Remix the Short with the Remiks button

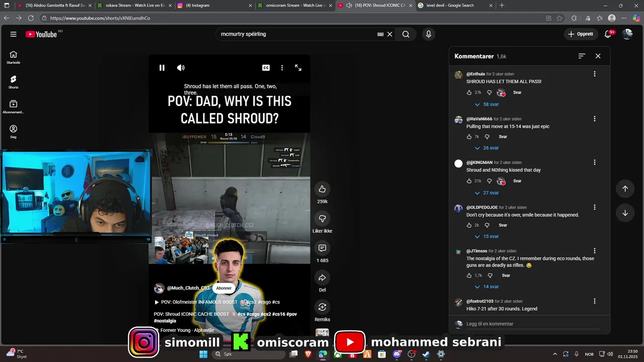323,307
